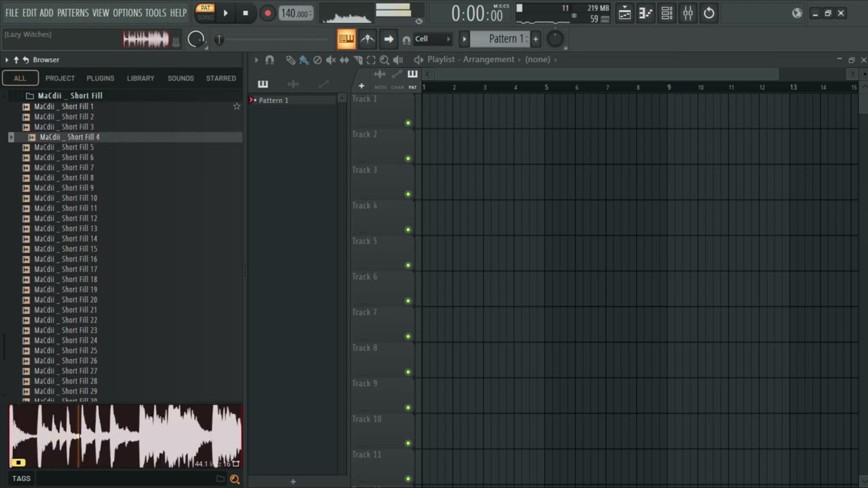The image size is (868, 488).
Task: Select the Slice tool in Playlist
Action: click(x=358, y=60)
